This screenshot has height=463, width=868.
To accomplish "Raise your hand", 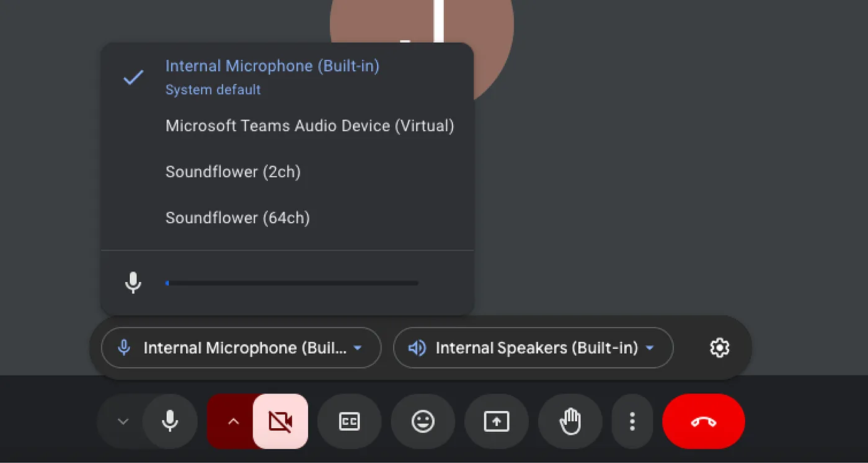I will tap(570, 421).
